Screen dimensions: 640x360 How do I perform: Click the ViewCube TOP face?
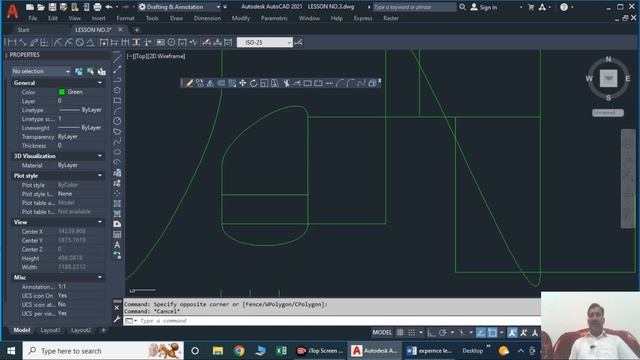pos(608,78)
